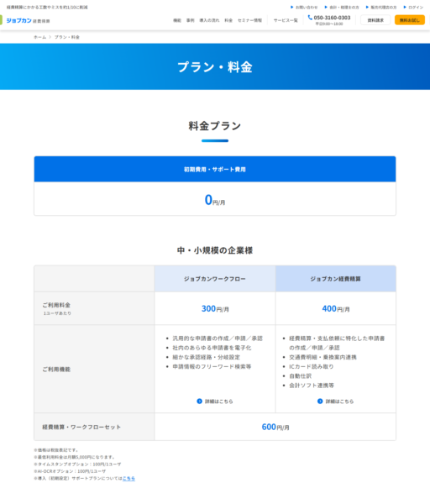Click the phone number 050-3160-0303
430x504 pixels.
pos(332,18)
